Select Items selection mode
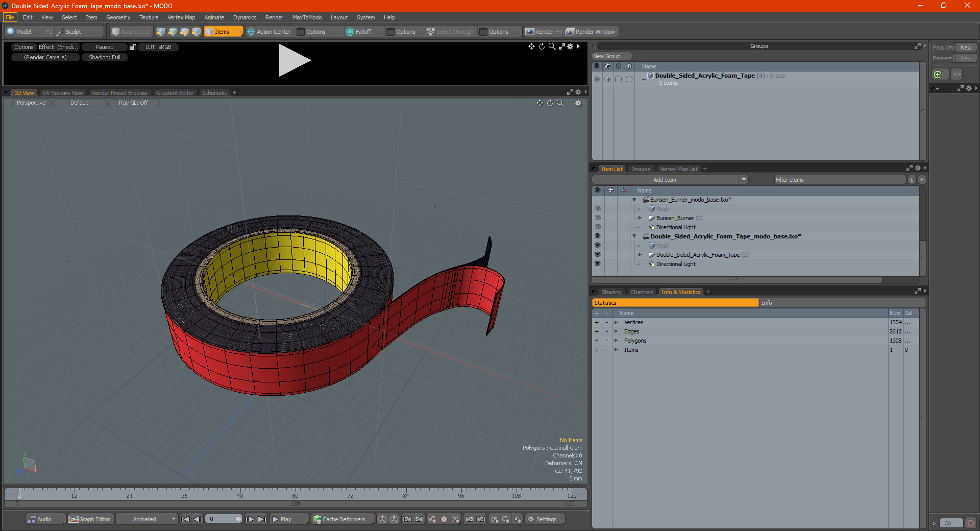Image resolution: width=980 pixels, height=531 pixels. click(223, 32)
